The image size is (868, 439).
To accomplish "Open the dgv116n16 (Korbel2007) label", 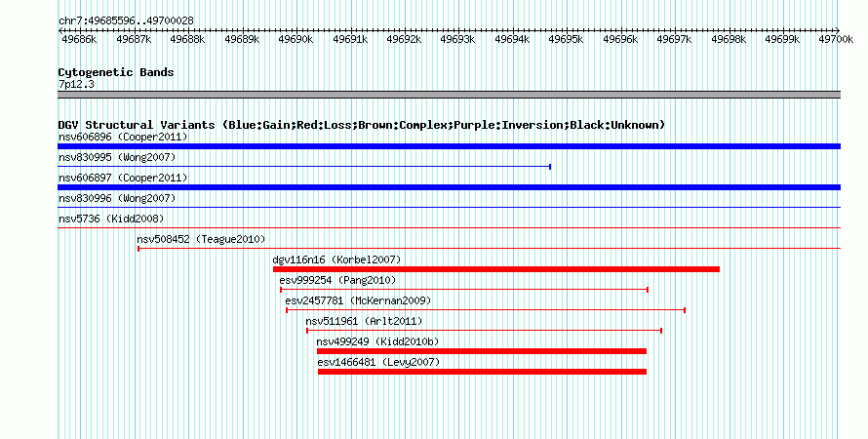I will 336,259.
